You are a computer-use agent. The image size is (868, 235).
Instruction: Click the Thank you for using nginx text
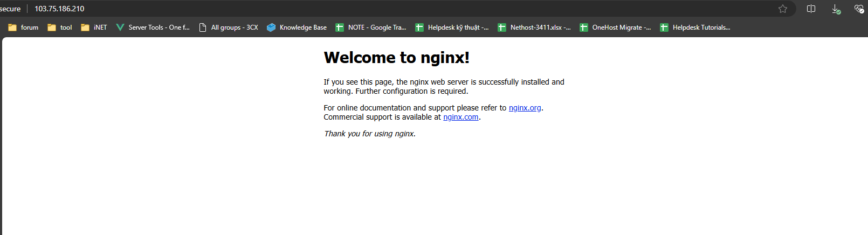pyautogui.click(x=369, y=134)
